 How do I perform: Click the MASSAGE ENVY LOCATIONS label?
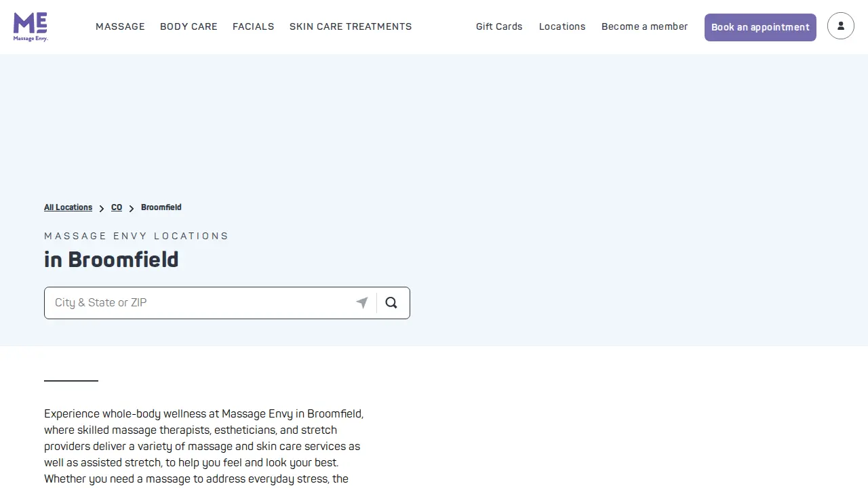[x=136, y=236]
